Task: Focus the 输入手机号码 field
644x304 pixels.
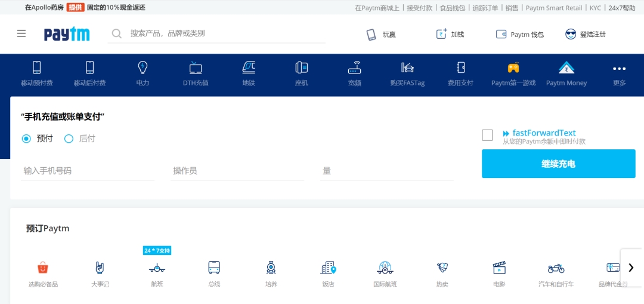Action: [x=88, y=171]
